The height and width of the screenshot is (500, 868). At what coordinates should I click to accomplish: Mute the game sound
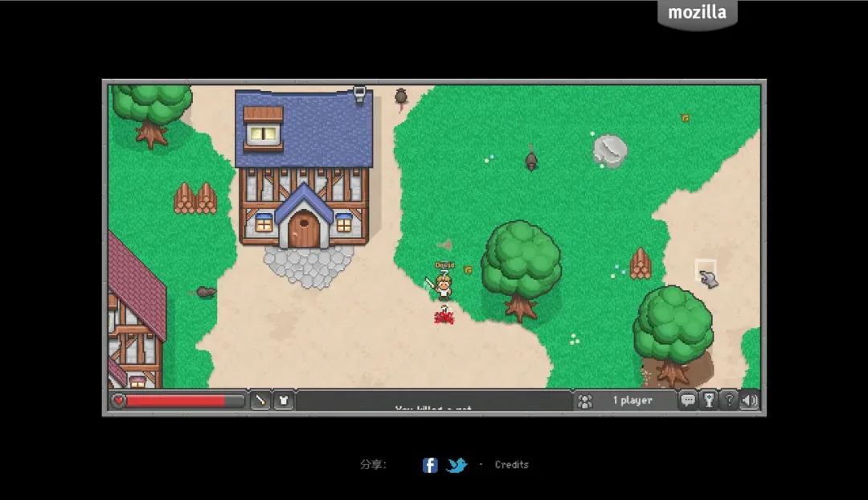[x=749, y=400]
